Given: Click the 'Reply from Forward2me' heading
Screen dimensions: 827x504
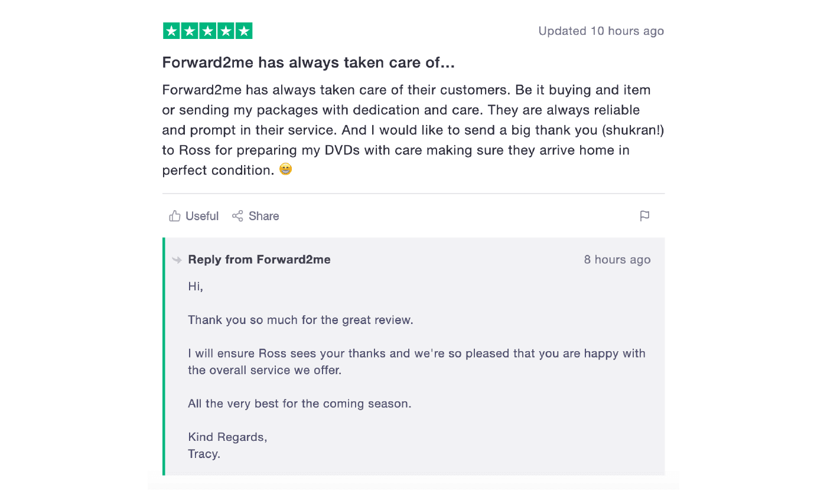Looking at the screenshot, I should coord(259,260).
